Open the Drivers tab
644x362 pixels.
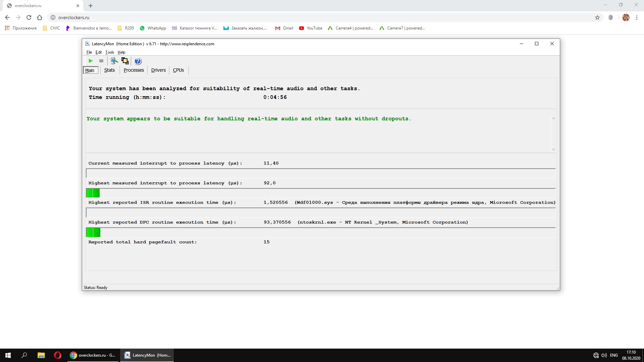pyautogui.click(x=158, y=70)
